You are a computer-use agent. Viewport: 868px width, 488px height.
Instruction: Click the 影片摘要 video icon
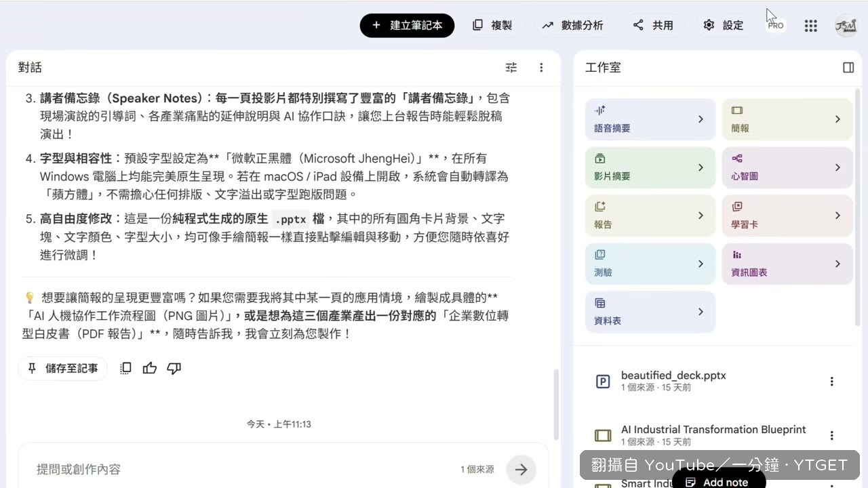click(599, 159)
